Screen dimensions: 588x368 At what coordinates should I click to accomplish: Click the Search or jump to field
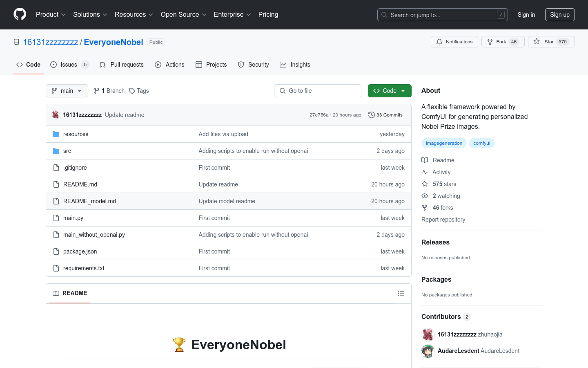click(443, 15)
